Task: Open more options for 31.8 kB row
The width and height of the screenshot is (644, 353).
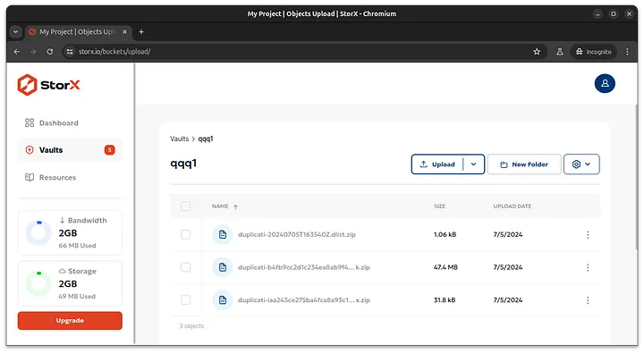Action: (588, 300)
